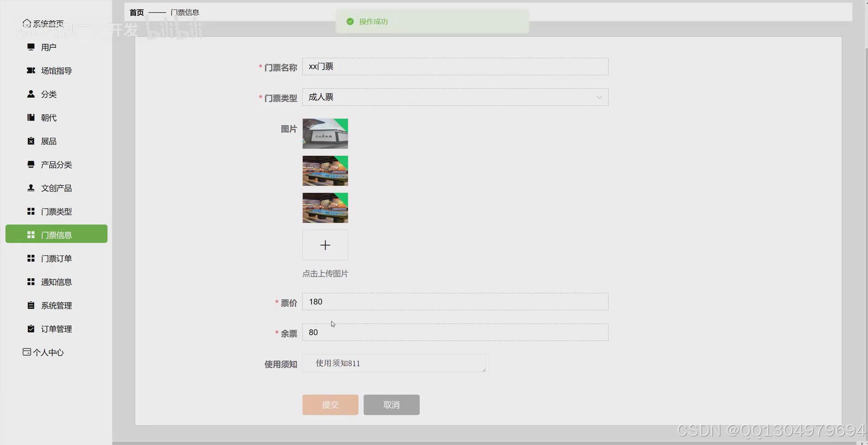The height and width of the screenshot is (445, 868).
Task: Click the 朝代 (Dynasty) sidebar icon
Action: 49,118
